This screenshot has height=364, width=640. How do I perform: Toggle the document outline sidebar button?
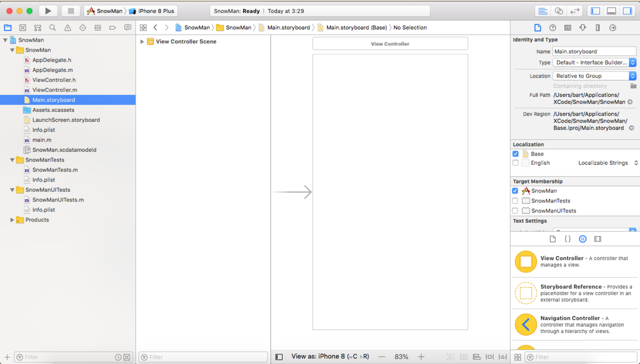click(x=279, y=357)
